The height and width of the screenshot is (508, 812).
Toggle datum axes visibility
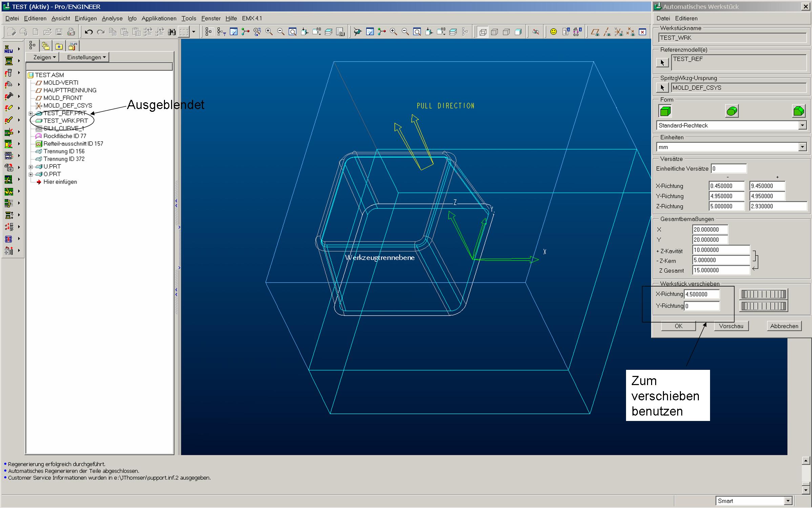[607, 32]
